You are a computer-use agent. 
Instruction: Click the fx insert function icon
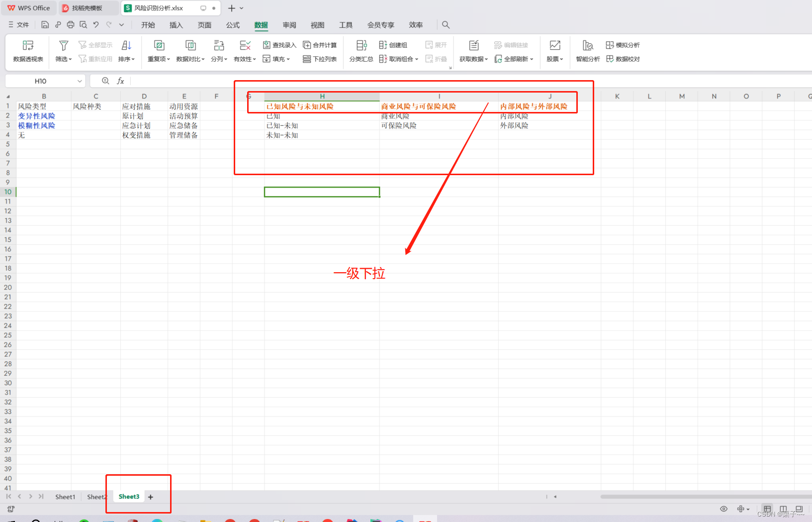click(x=120, y=81)
